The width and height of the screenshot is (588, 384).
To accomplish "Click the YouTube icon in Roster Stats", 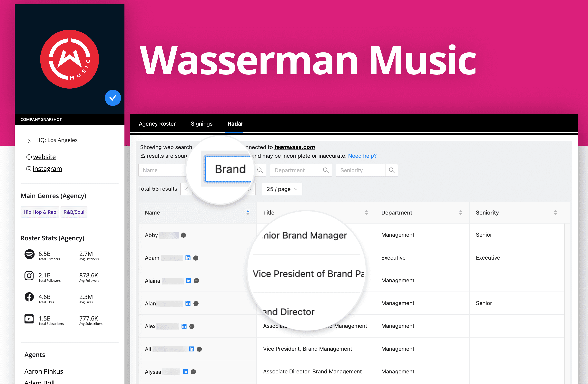I will [x=29, y=319].
